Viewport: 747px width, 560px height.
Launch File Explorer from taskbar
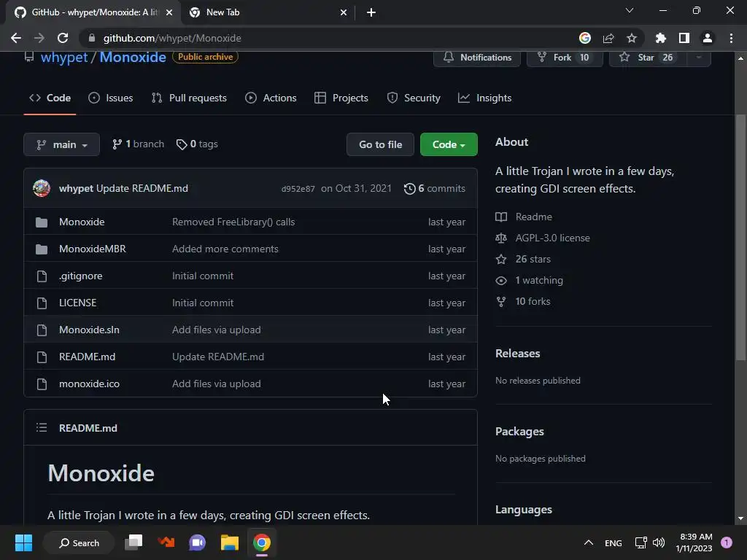coord(230,542)
